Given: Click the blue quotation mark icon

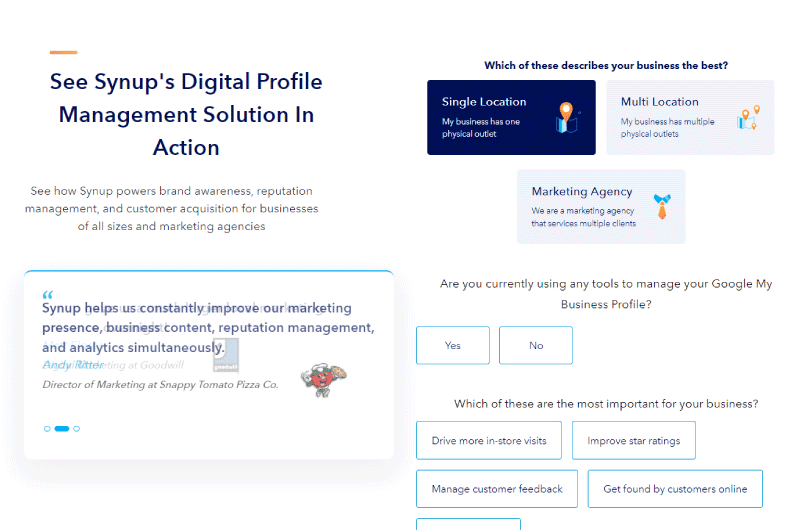Looking at the screenshot, I should (47, 295).
